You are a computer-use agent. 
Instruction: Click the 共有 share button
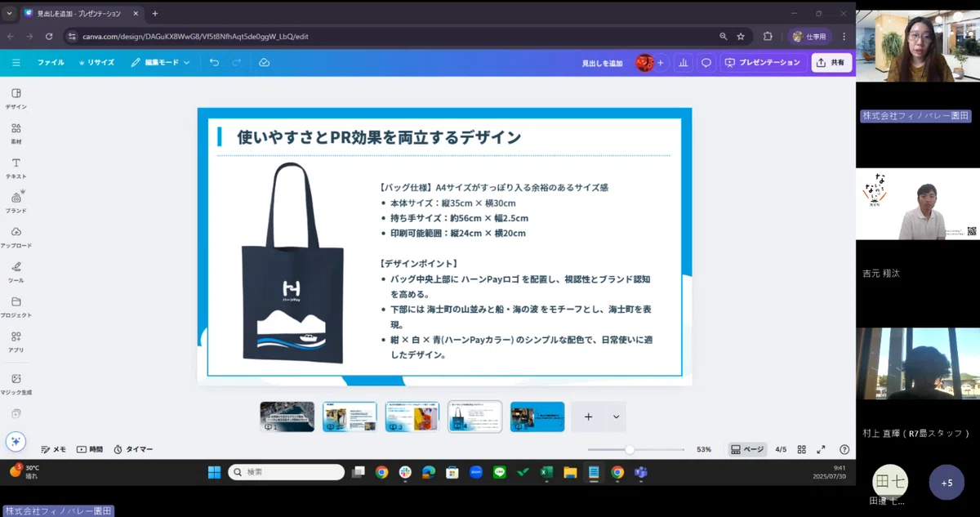point(831,63)
